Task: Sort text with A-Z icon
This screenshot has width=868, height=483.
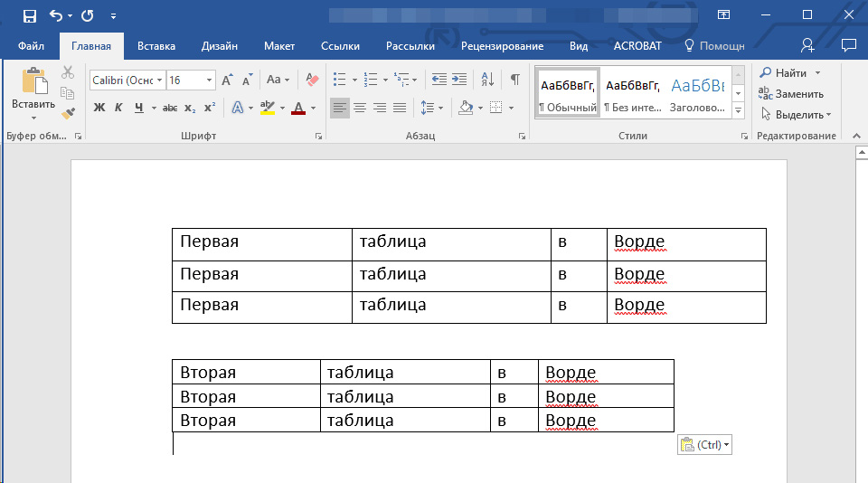Action: pyautogui.click(x=487, y=80)
